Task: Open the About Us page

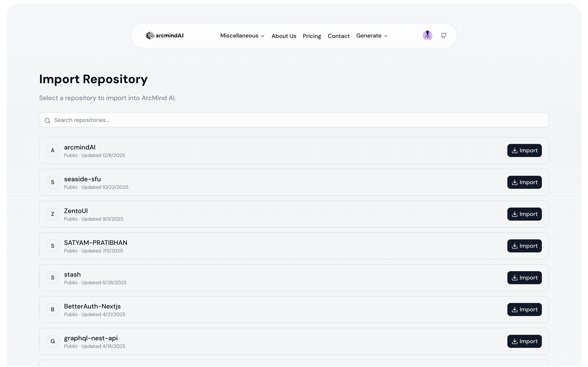Action: click(284, 35)
